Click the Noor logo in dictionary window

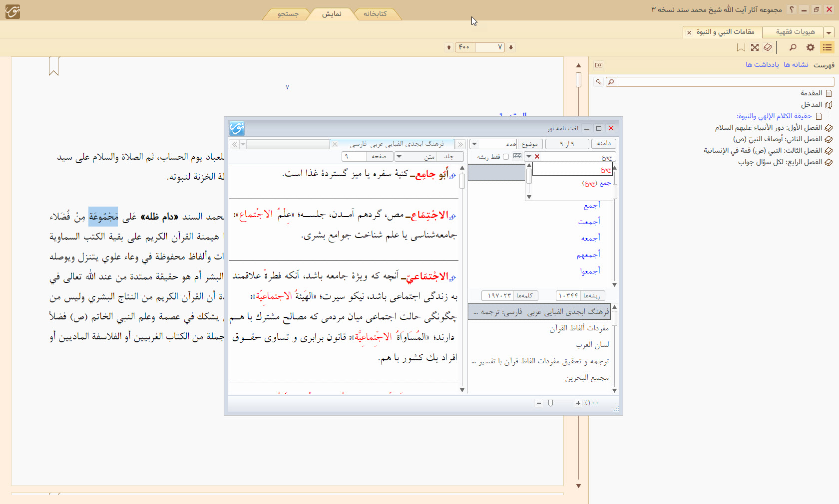point(237,128)
